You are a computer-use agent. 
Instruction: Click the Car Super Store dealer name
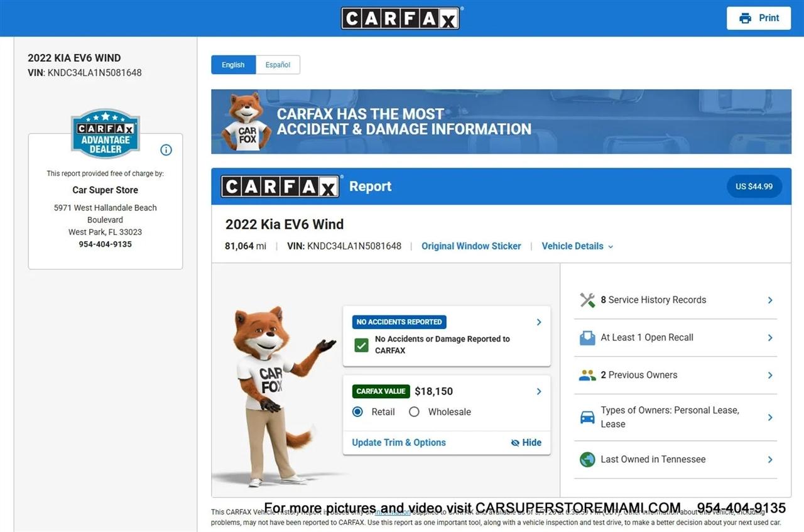[106, 190]
